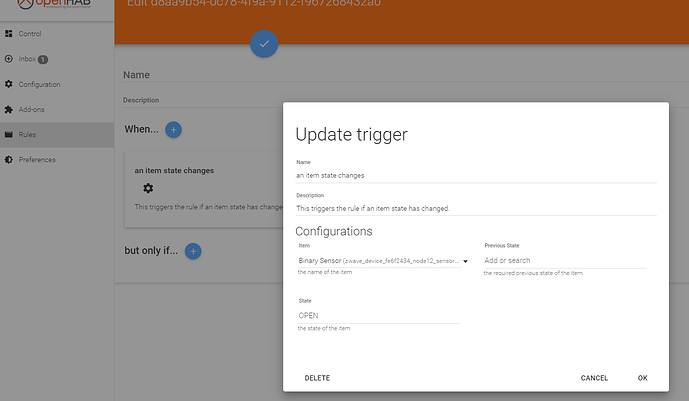Expand the Item dropdown arrow
This screenshot has width=689, height=401.
465,261
